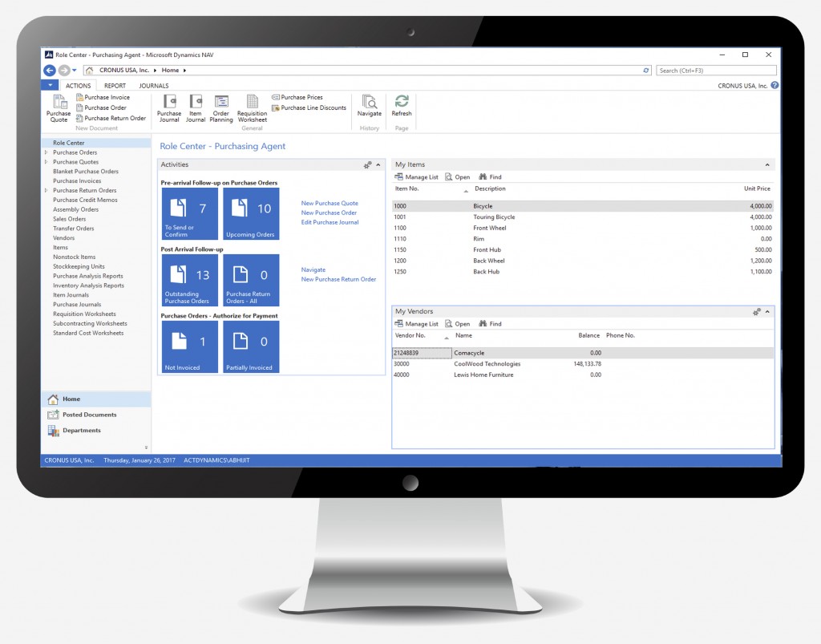Open Departments in navigation pane

pos(96,431)
